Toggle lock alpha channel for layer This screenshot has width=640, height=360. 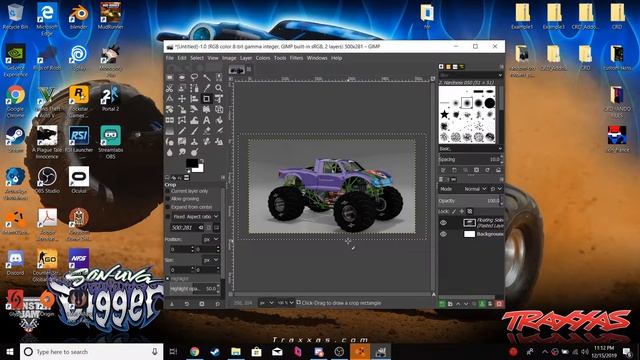(x=470, y=211)
